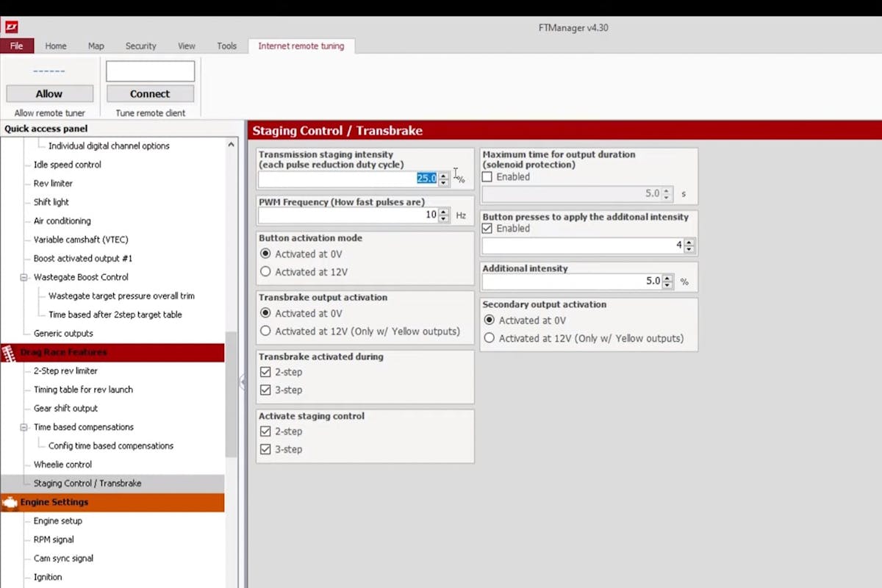
Task: Enable maximum time for output duration
Action: [x=487, y=177]
